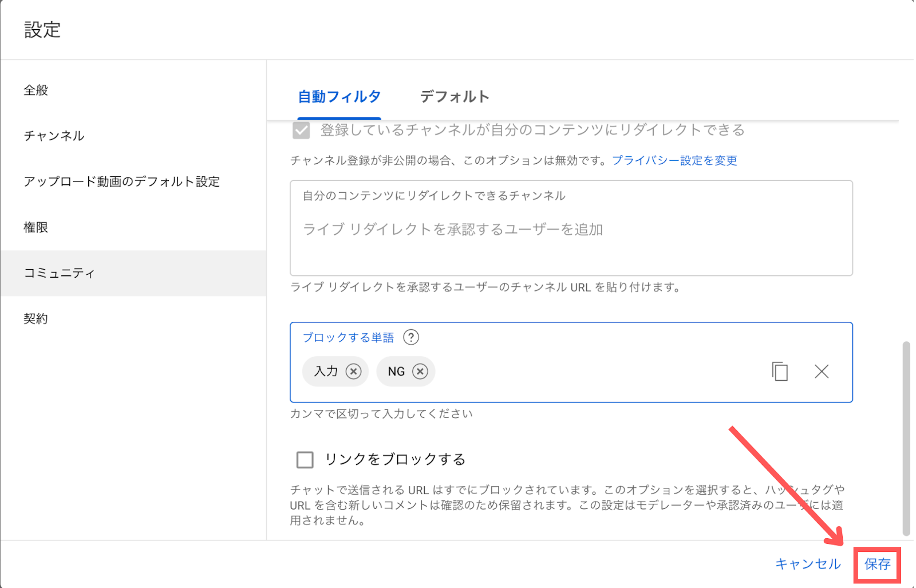Select コミュニティ in sidebar
The width and height of the screenshot is (916, 588).
click(133, 273)
